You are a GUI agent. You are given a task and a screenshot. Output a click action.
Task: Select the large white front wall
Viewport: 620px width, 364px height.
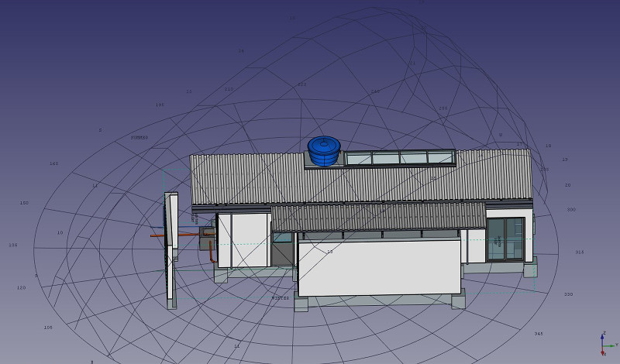[x=380, y=267]
